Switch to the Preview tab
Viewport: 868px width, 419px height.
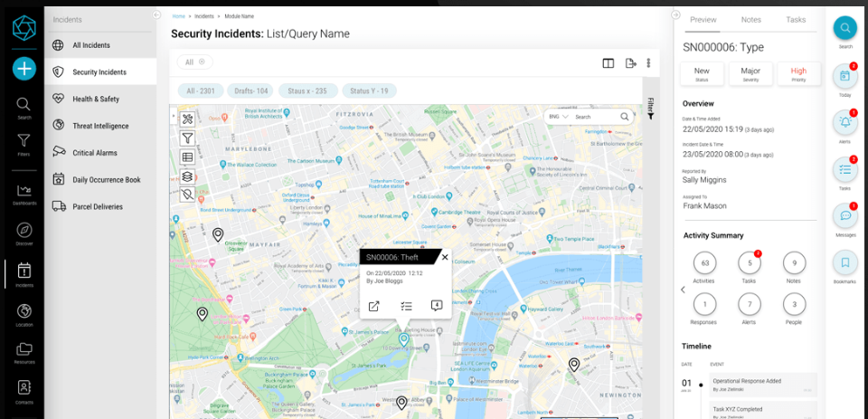click(x=703, y=20)
